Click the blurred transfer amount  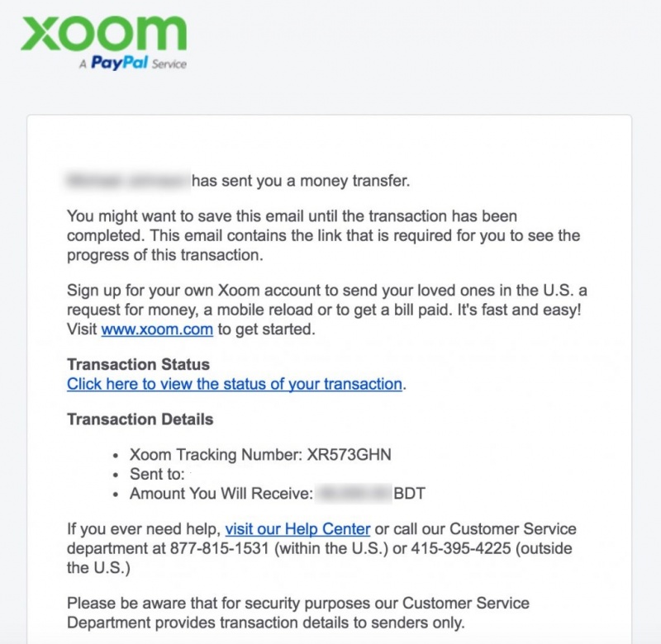click(x=353, y=494)
